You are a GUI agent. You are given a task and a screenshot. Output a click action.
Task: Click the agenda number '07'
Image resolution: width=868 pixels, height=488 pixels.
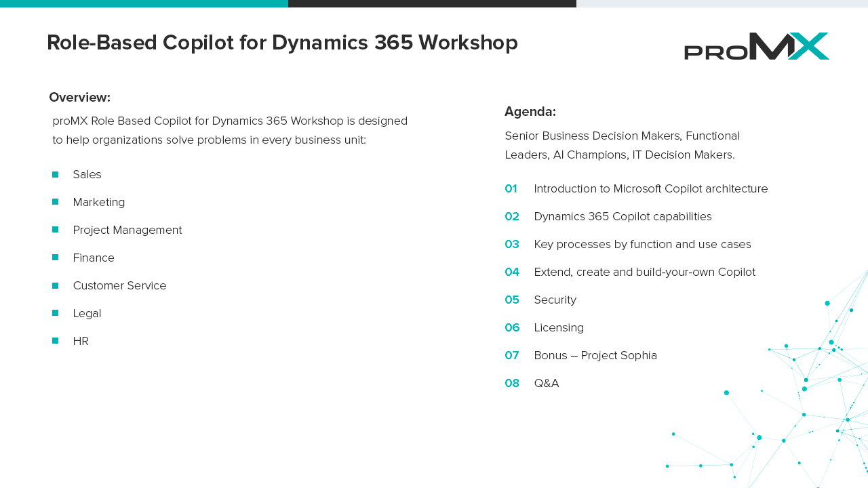(512, 355)
